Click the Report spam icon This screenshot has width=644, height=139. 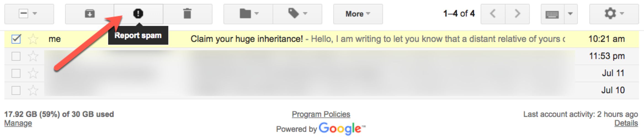tap(138, 14)
